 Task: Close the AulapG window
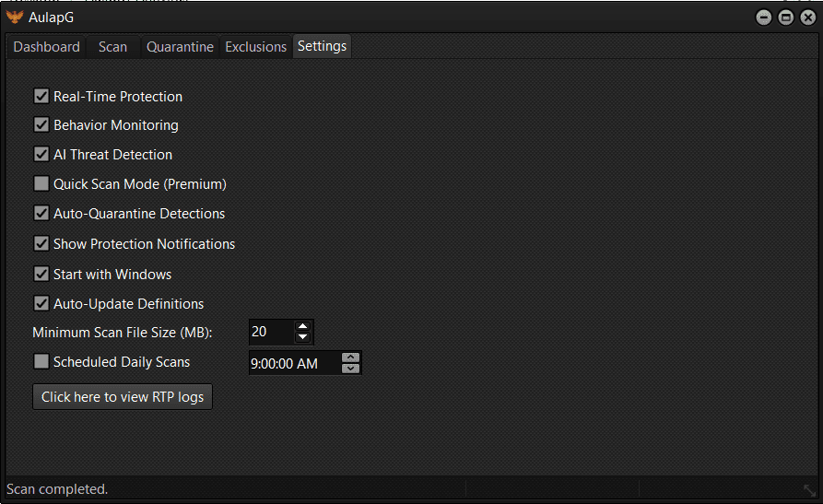pos(806,17)
